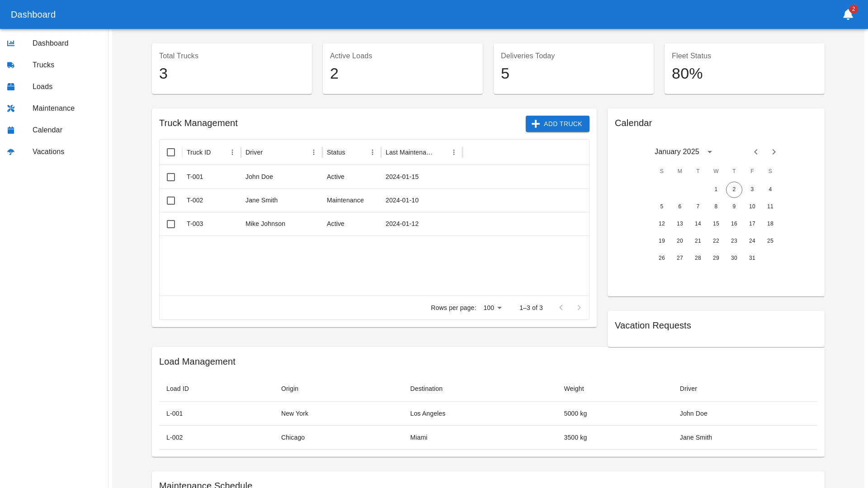Open the notifications bell icon
Image resolution: width=868 pixels, height=488 pixels.
pyautogui.click(x=848, y=14)
